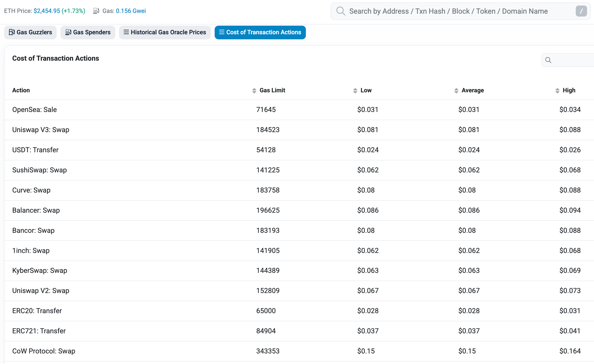Click the Low column header label
The height and width of the screenshot is (364, 594).
366,90
